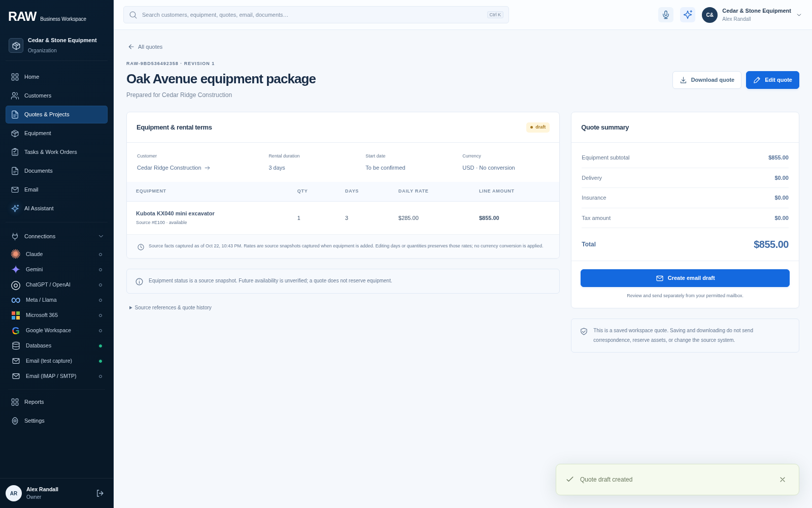Click the microphone voice input icon
812x508 pixels.
pyautogui.click(x=666, y=15)
